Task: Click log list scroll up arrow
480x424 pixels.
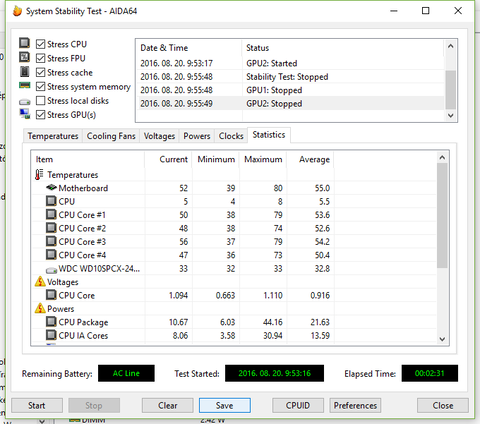Action: point(451,46)
